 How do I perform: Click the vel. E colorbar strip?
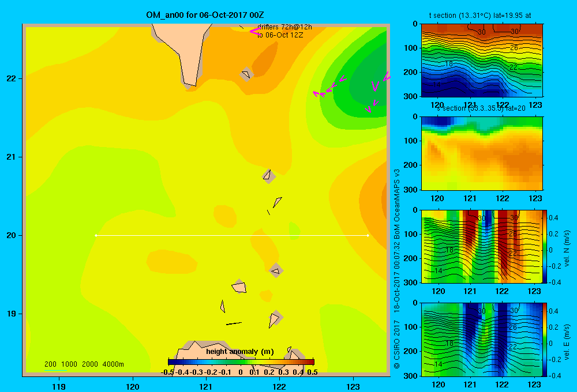pos(545,340)
